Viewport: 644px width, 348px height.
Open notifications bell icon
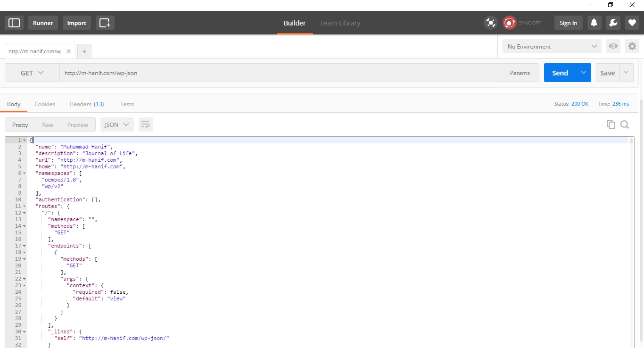pyautogui.click(x=594, y=23)
